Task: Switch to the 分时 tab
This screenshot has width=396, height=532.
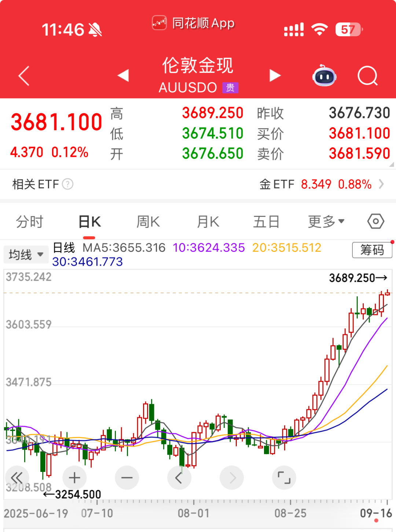Action: pyautogui.click(x=30, y=222)
